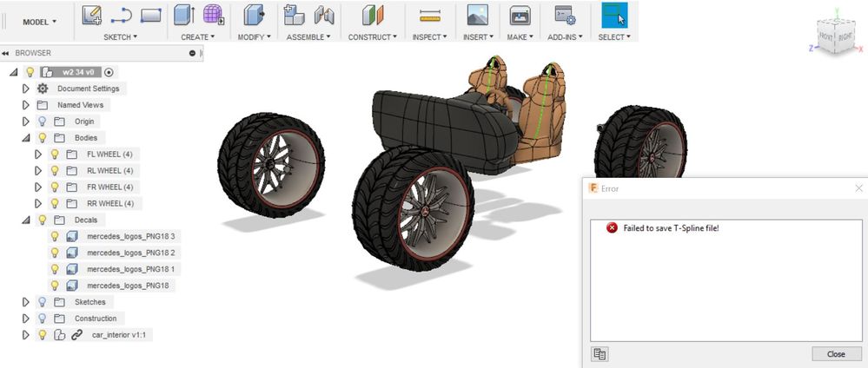Viewport: 868px width, 368px height.
Task: Open the INSERT menu
Action: tap(477, 37)
